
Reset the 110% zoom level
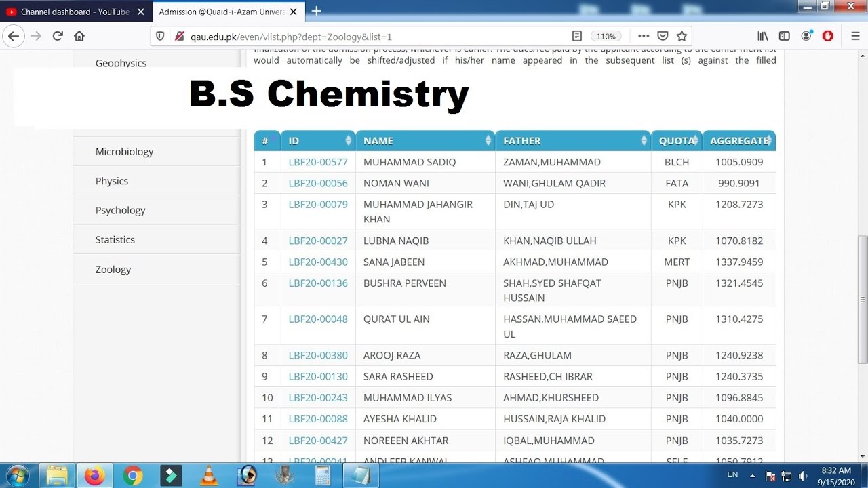[x=606, y=36]
